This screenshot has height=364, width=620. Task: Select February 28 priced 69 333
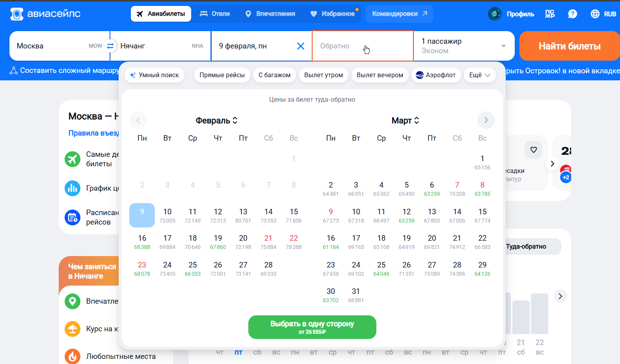coord(268,269)
